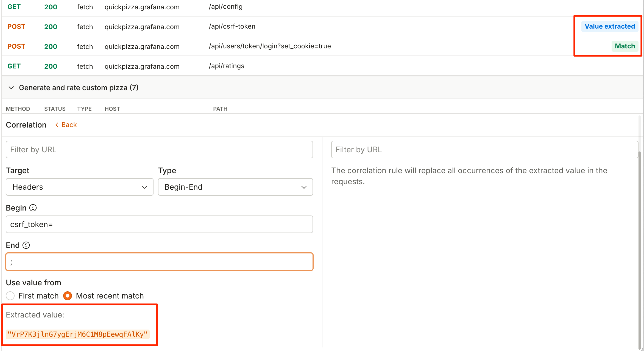Open the Target Headers dropdown
The width and height of the screenshot is (644, 351).
click(79, 187)
